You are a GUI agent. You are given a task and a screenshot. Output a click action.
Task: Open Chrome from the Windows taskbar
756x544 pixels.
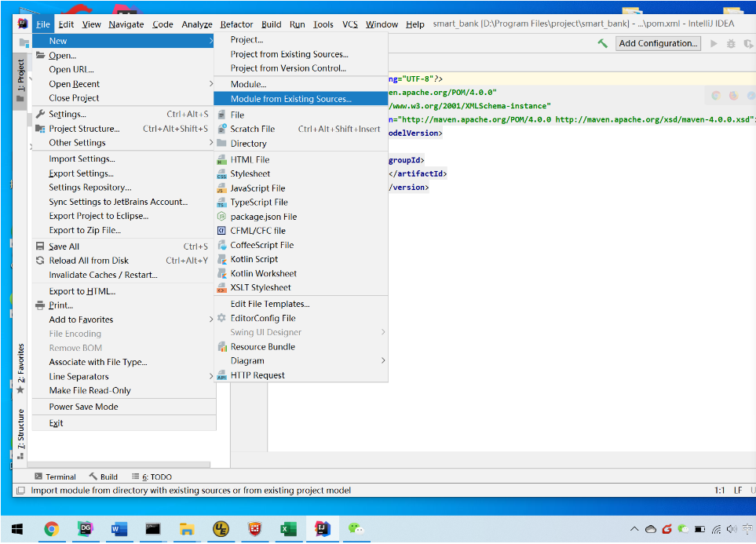(52, 529)
